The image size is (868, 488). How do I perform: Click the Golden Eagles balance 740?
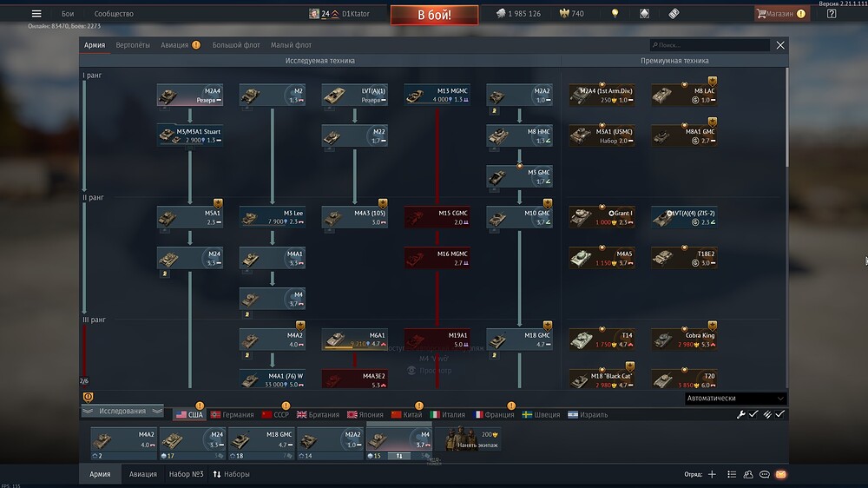(x=572, y=14)
